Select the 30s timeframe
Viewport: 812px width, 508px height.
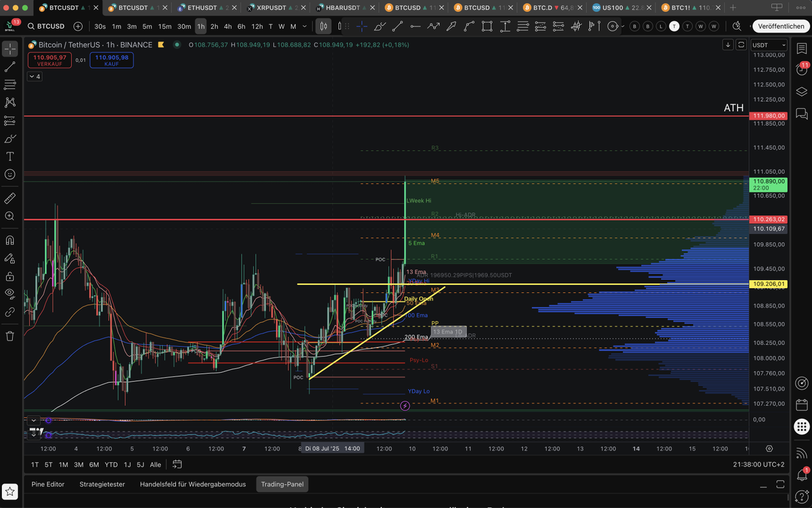tap(100, 26)
